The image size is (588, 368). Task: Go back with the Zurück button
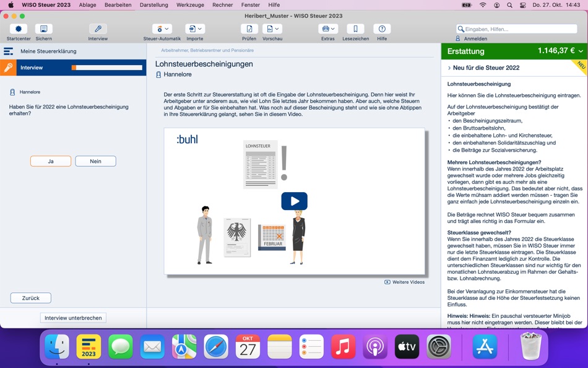(x=31, y=298)
